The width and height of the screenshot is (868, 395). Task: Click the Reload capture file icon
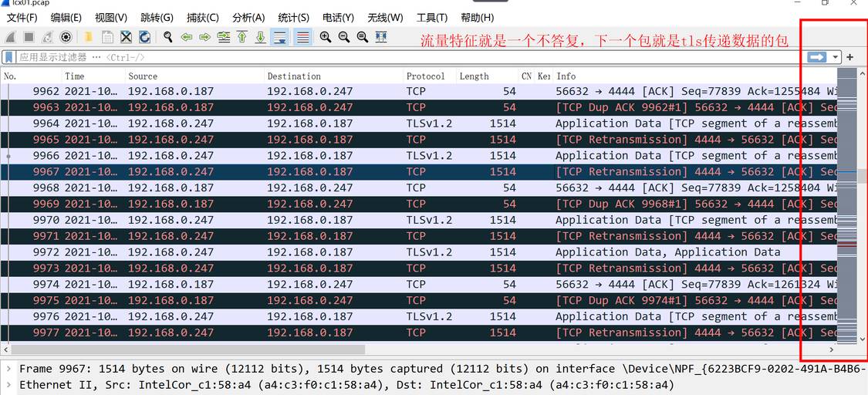pos(144,38)
